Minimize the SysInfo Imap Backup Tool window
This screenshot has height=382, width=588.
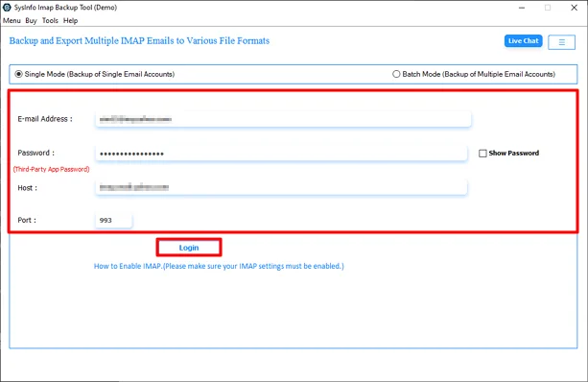pyautogui.click(x=522, y=8)
